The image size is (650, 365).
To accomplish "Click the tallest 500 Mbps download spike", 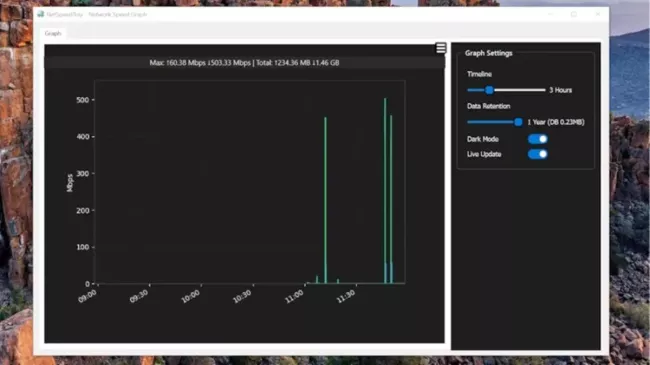I will pos(385,191).
